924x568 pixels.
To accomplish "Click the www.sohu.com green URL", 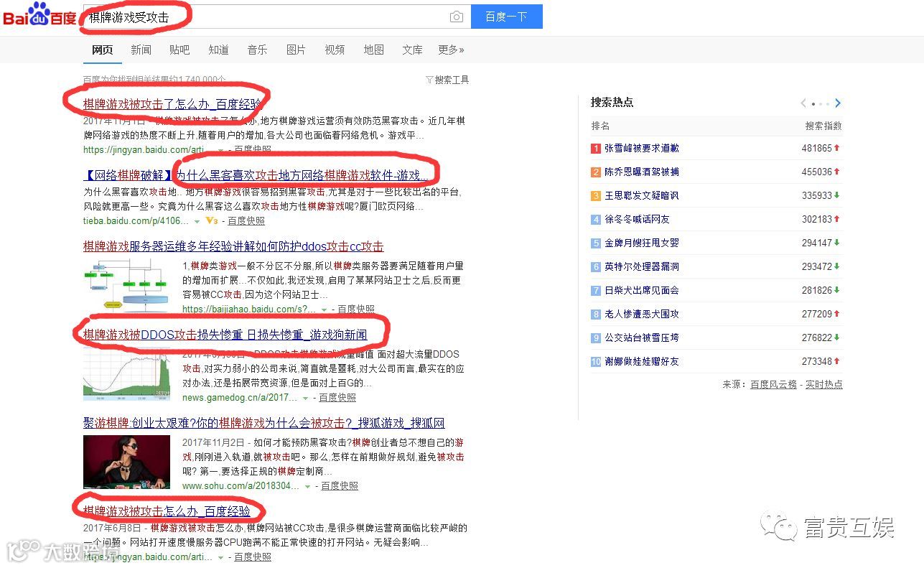I will point(241,485).
